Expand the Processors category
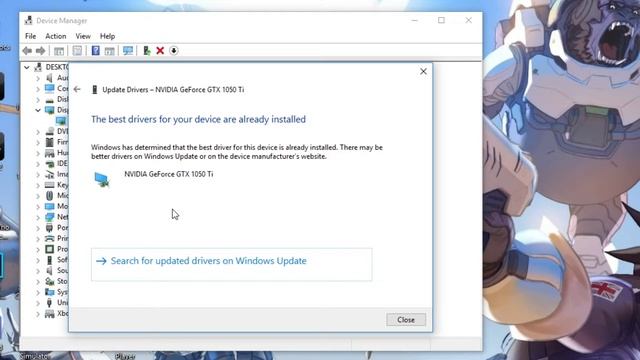Screen dimensions: 640x360 tap(38, 249)
